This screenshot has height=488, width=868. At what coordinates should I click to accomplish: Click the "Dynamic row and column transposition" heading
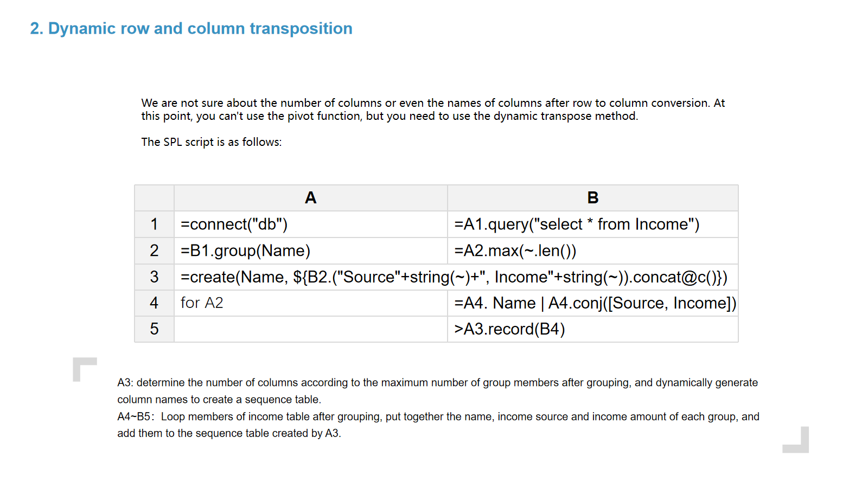tap(191, 28)
